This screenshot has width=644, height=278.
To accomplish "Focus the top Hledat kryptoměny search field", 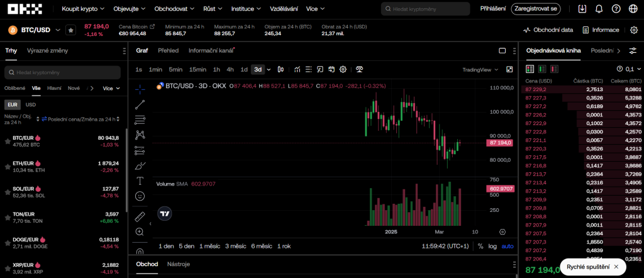I will 426,9.
